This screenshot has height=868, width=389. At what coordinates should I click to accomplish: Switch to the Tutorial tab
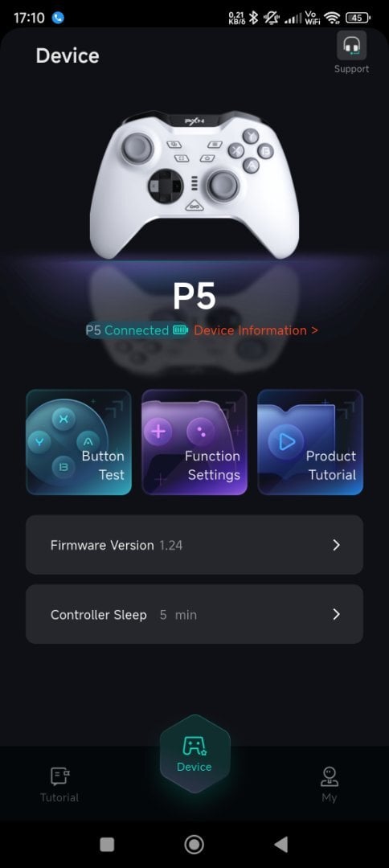[x=59, y=784]
